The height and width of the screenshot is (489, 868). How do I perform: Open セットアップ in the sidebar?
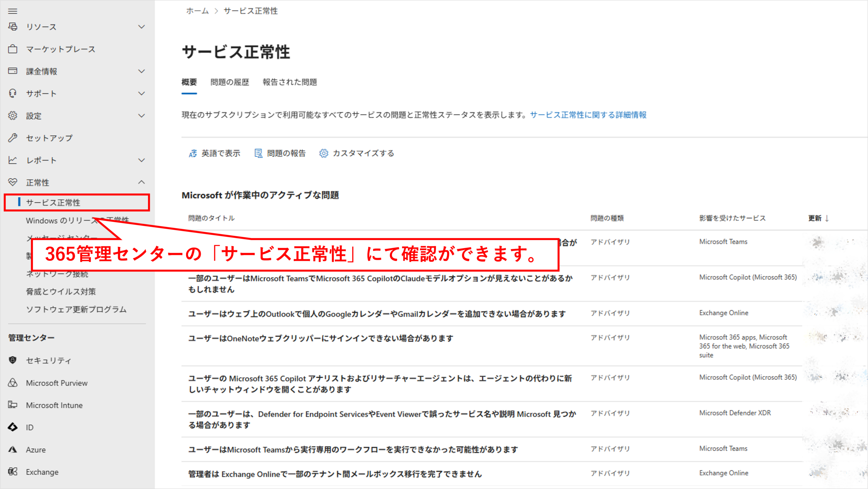[50, 138]
